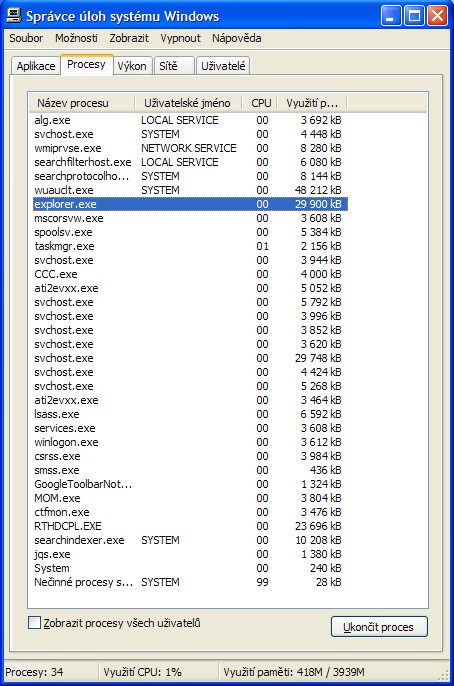454x686 pixels.
Task: Select the searchindexer.exe process
Action: pos(190,540)
